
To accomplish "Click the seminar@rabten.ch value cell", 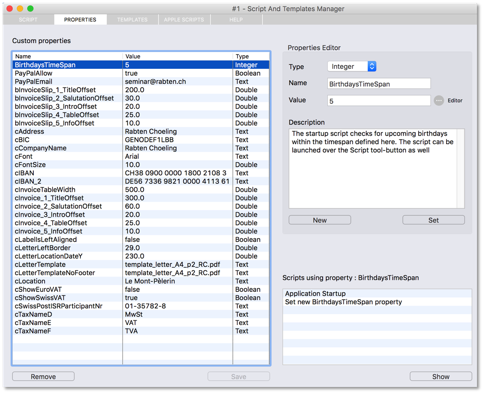I will coord(178,81).
